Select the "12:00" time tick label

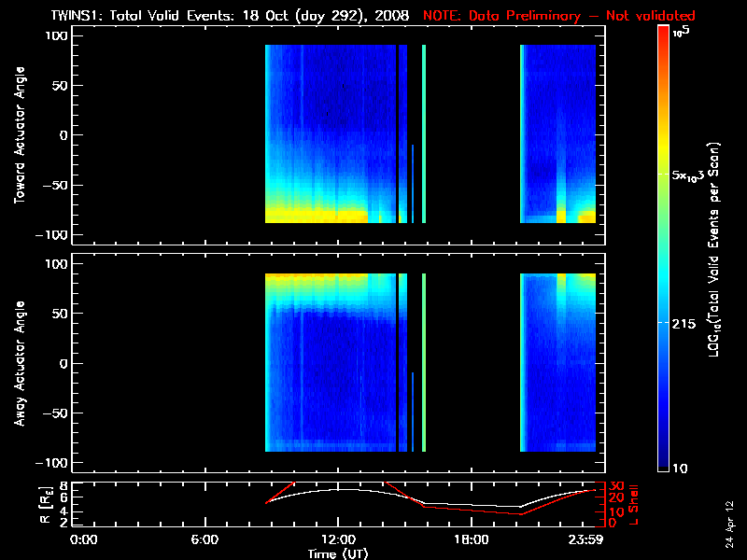point(338,539)
